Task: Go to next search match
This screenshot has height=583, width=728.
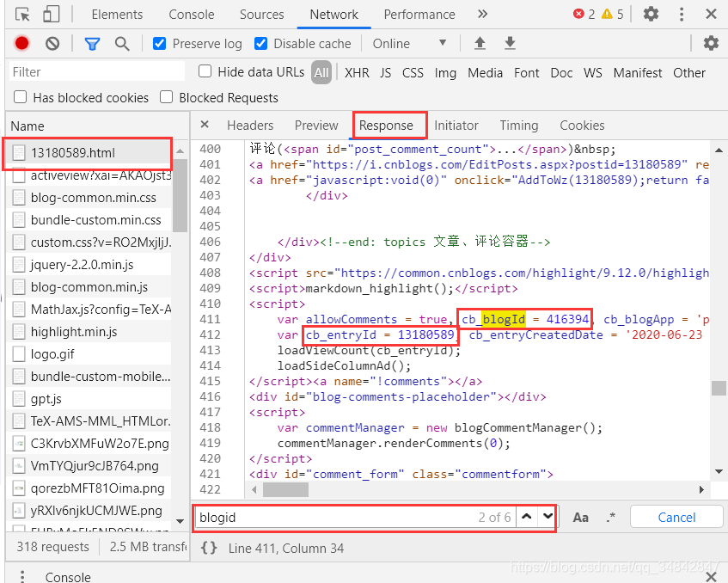Action: [x=548, y=516]
